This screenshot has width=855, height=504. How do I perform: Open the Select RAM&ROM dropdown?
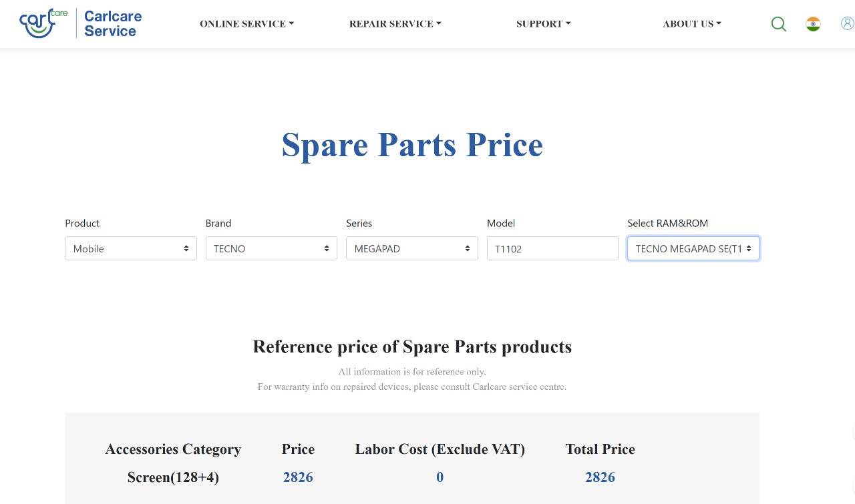click(693, 248)
